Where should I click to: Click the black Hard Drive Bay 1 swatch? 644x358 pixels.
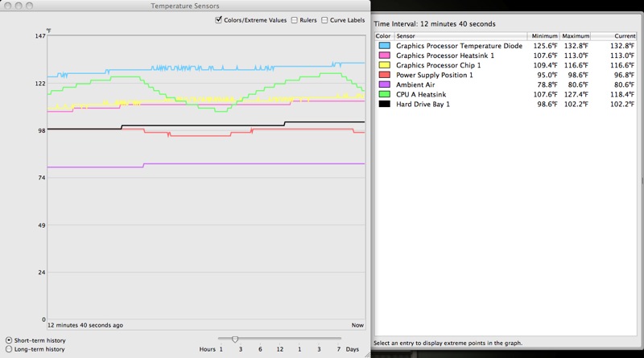point(385,104)
